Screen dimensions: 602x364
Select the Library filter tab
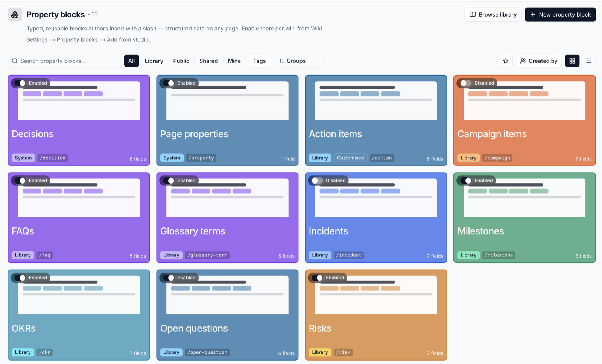[154, 61]
